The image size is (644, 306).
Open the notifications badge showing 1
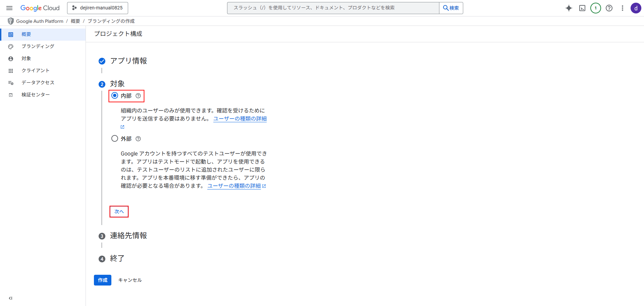pyautogui.click(x=595, y=8)
